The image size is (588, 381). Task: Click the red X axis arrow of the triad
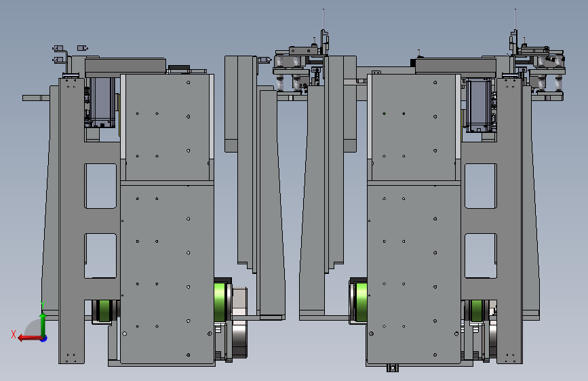point(29,338)
